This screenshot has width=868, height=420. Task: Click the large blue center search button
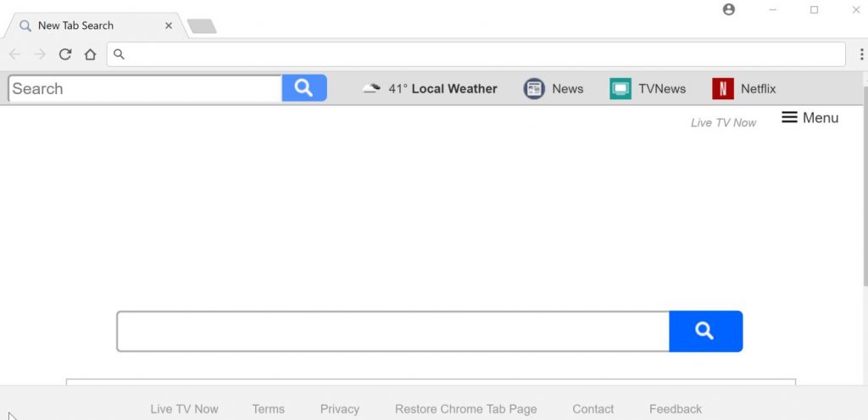click(x=706, y=332)
